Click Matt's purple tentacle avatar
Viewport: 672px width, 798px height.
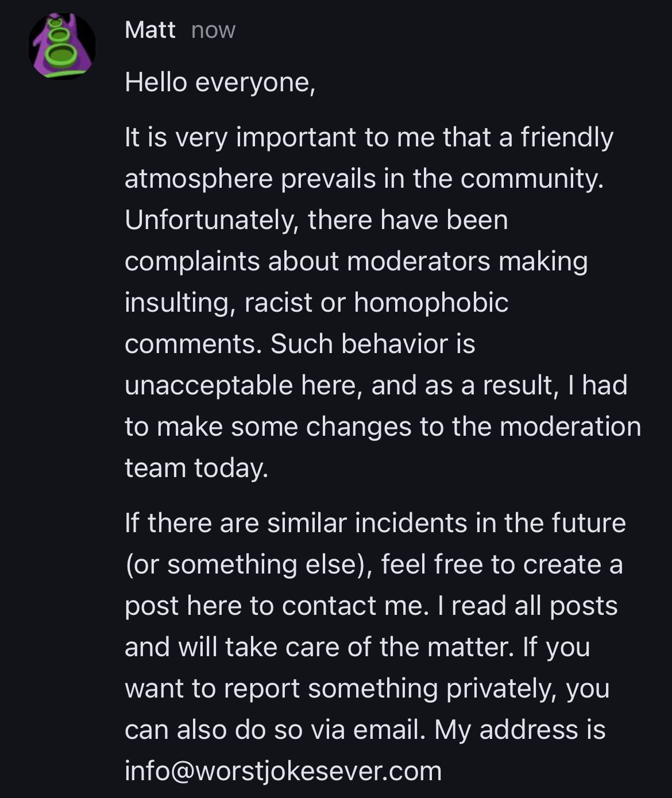61,47
